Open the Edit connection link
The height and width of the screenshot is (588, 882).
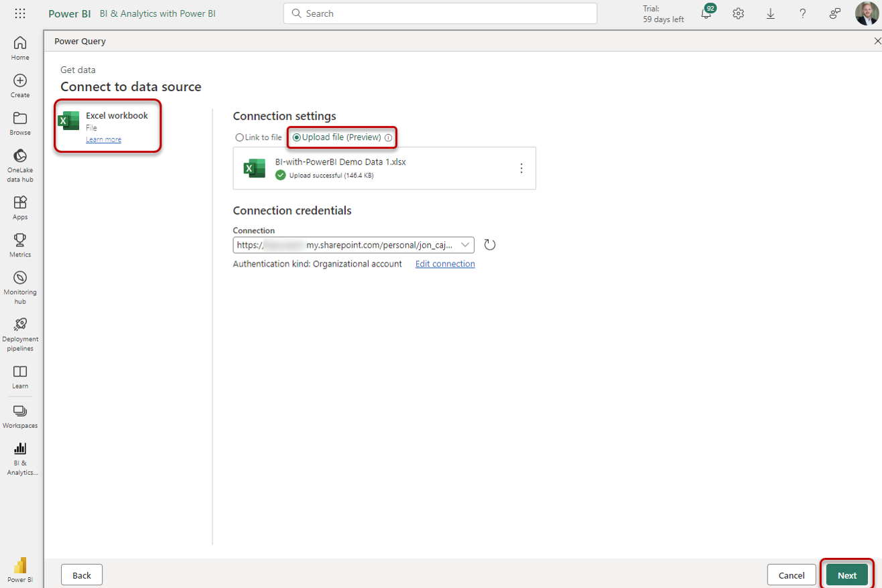click(x=445, y=264)
